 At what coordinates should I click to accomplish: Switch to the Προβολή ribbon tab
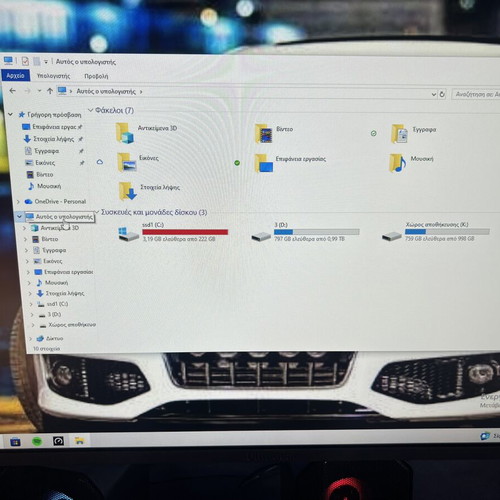(96, 76)
